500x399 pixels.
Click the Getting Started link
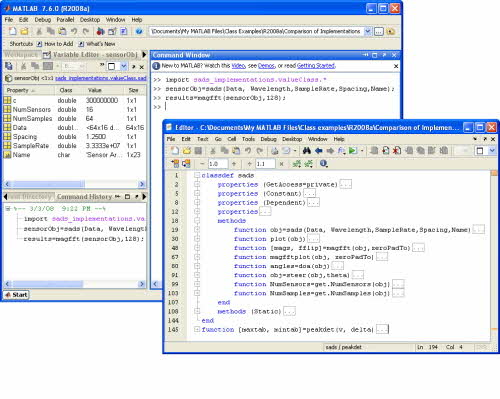(x=316, y=66)
